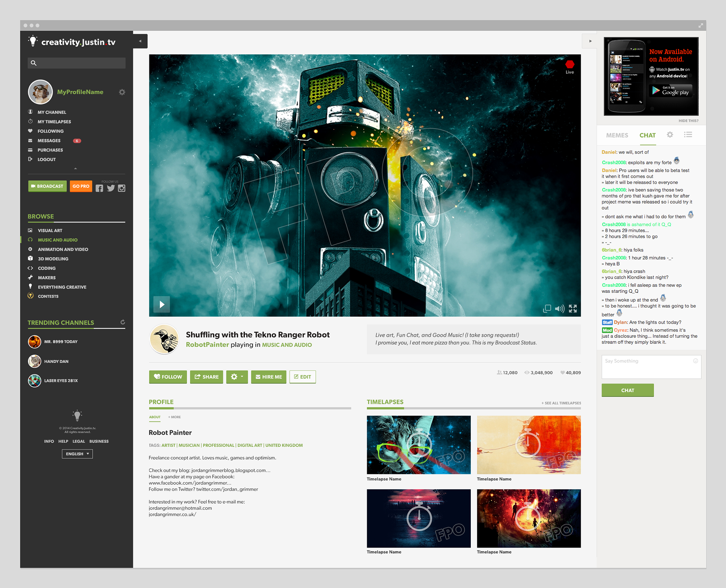Click the play button on video

click(161, 304)
